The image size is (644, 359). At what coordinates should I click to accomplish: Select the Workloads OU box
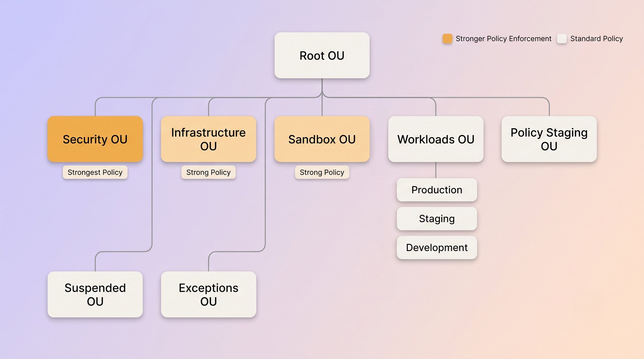coord(436,139)
